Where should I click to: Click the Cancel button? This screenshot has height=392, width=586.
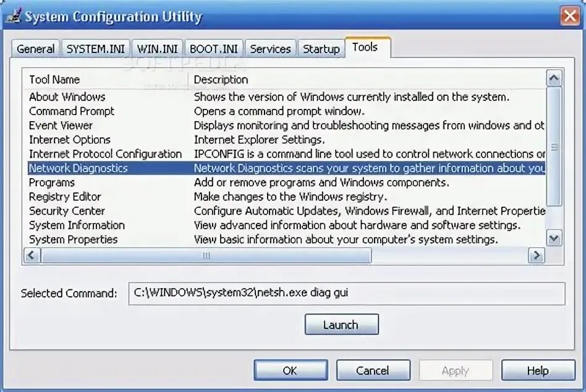pos(373,370)
